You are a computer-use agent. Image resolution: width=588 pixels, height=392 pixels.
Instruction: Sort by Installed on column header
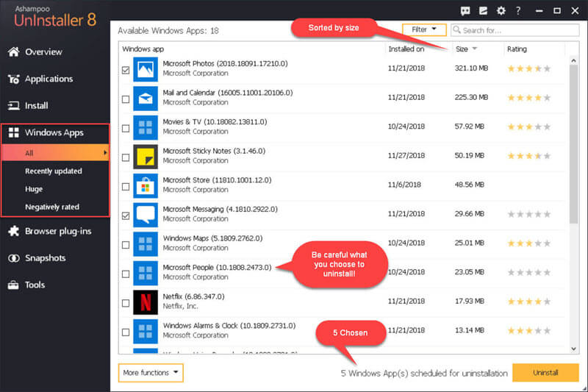[x=406, y=49]
